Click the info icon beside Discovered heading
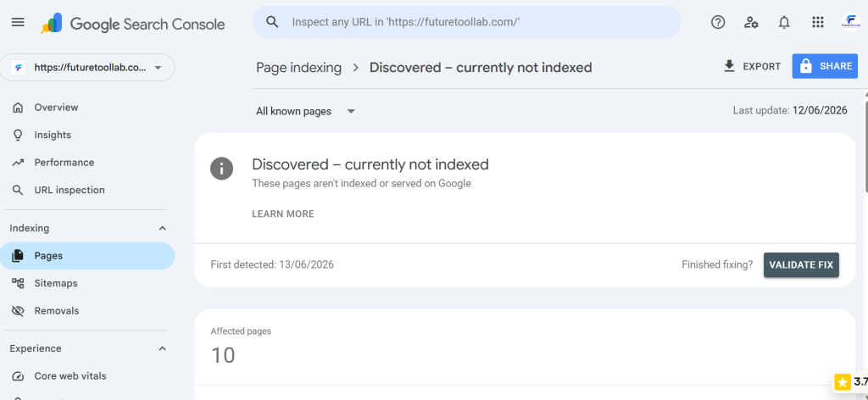This screenshot has height=400, width=868. (x=221, y=168)
